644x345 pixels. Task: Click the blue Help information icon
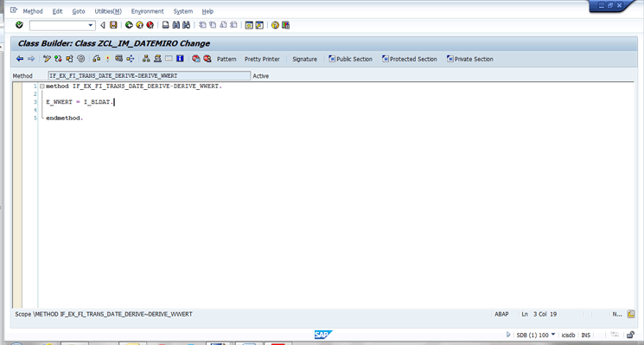tap(180, 59)
